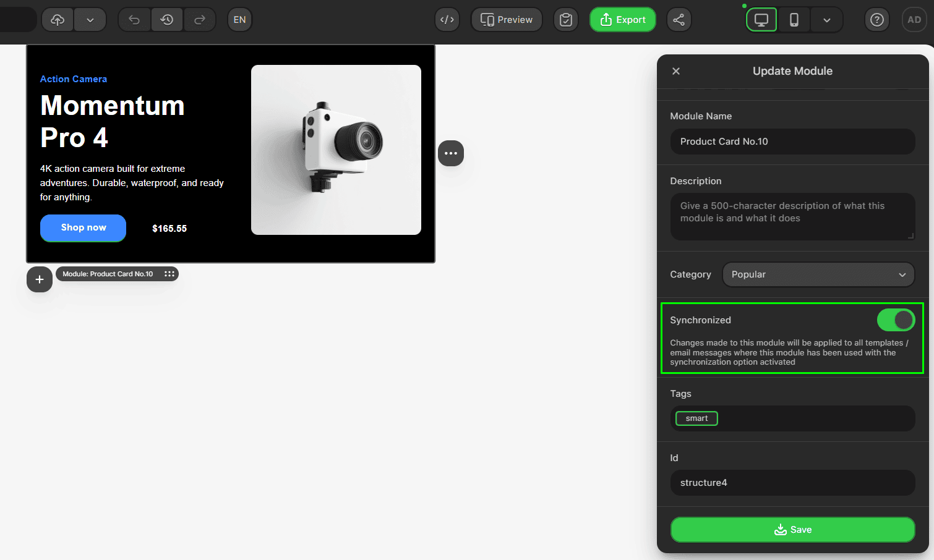The width and height of the screenshot is (934, 560).
Task: Save template to cloud via upload icon
Action: [57, 19]
